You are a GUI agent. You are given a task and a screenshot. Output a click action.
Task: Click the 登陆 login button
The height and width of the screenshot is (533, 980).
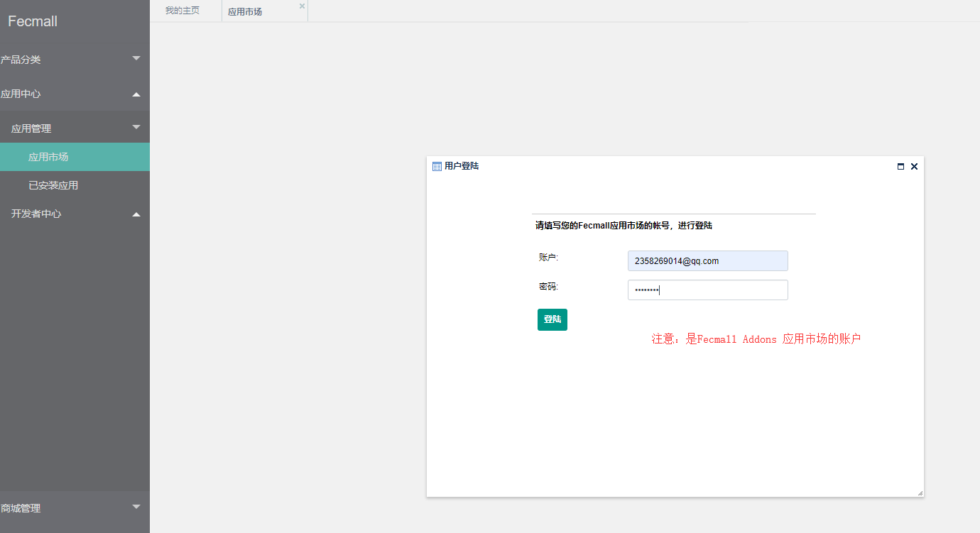pos(552,319)
